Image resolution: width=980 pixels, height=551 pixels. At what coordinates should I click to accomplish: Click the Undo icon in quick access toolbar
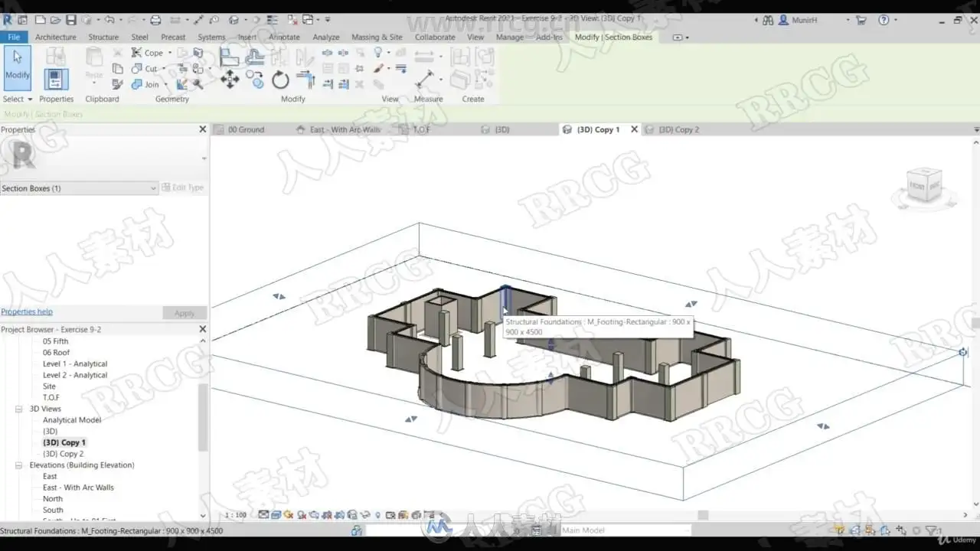point(109,19)
